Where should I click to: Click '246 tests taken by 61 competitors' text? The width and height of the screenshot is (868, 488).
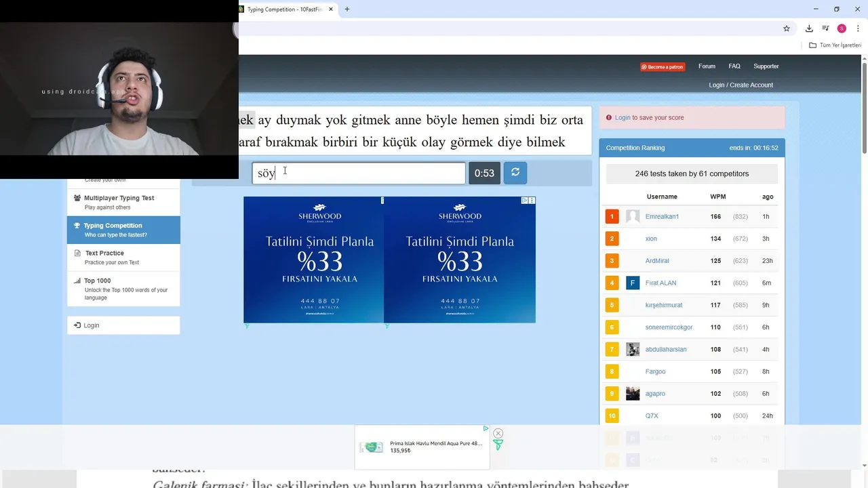click(692, 174)
